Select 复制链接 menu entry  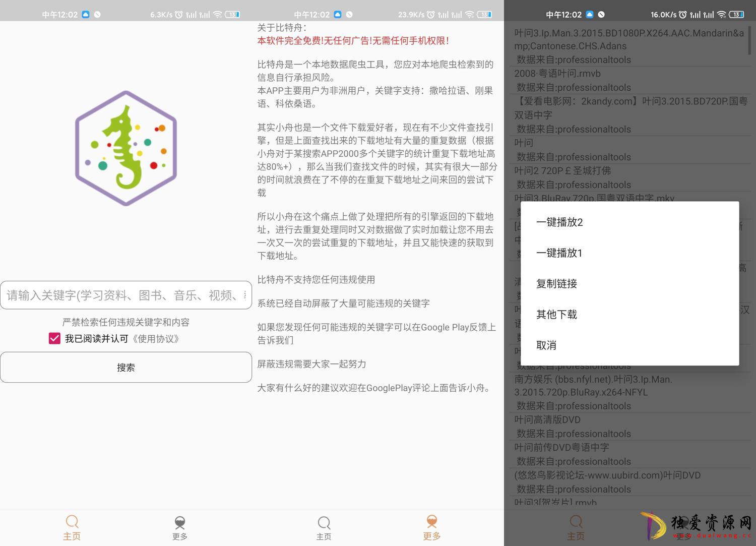[630, 283]
